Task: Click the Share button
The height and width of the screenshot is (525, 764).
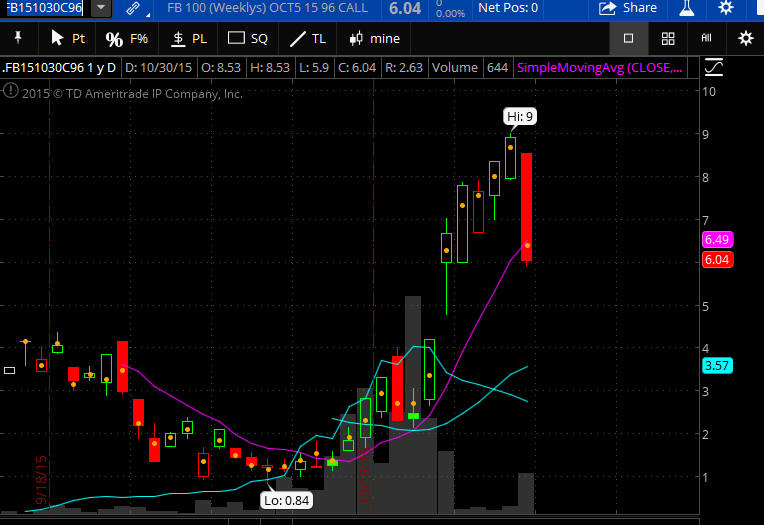Action: (628, 8)
